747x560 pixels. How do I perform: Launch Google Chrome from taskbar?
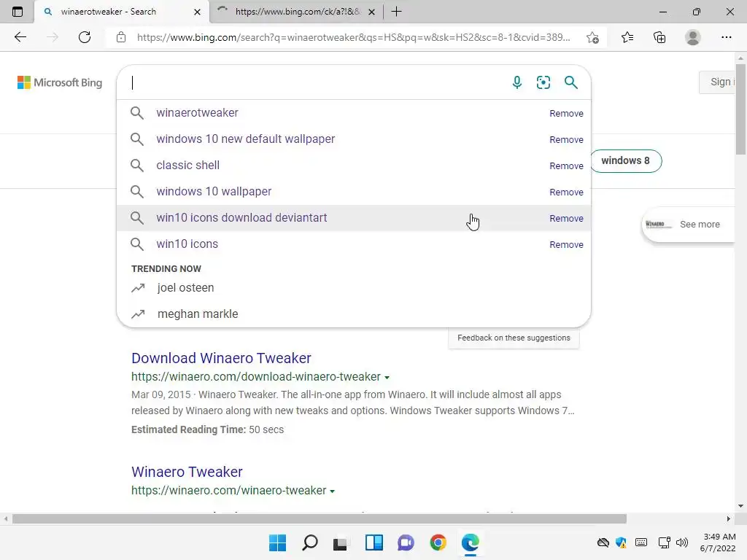438,542
